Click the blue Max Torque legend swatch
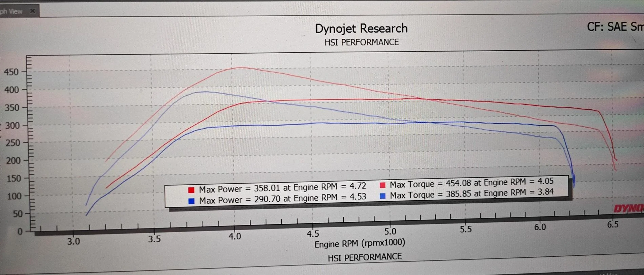The width and height of the screenshot is (644, 275). 383,196
